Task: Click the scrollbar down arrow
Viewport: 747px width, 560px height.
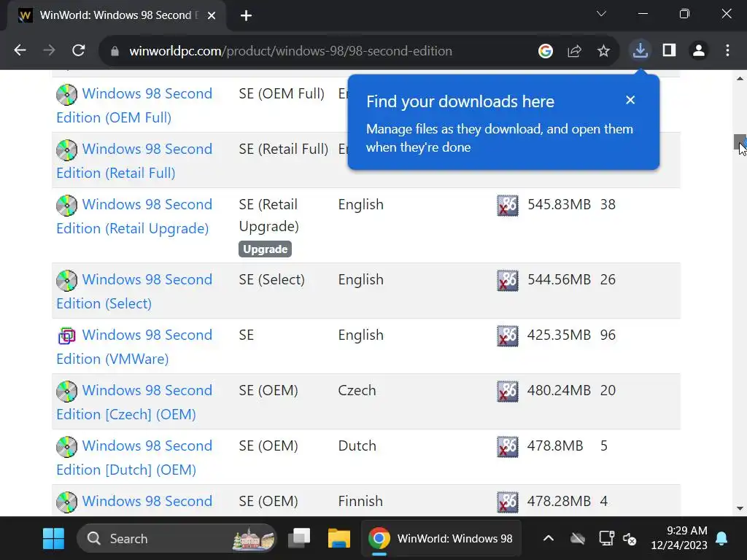Action: click(x=740, y=508)
